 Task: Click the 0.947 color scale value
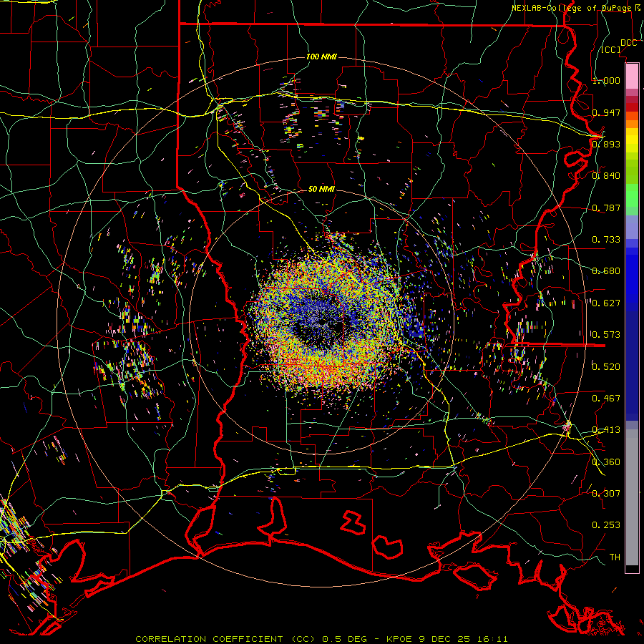pyautogui.click(x=606, y=112)
